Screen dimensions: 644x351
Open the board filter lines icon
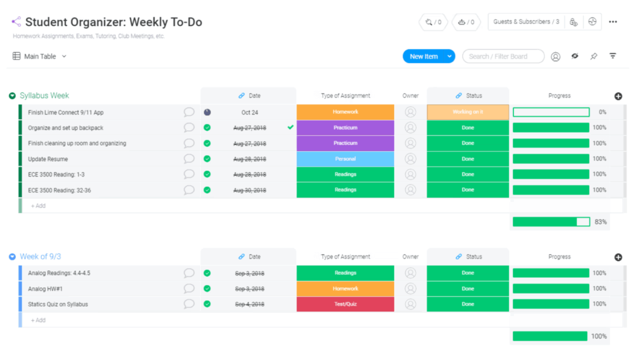(x=613, y=56)
